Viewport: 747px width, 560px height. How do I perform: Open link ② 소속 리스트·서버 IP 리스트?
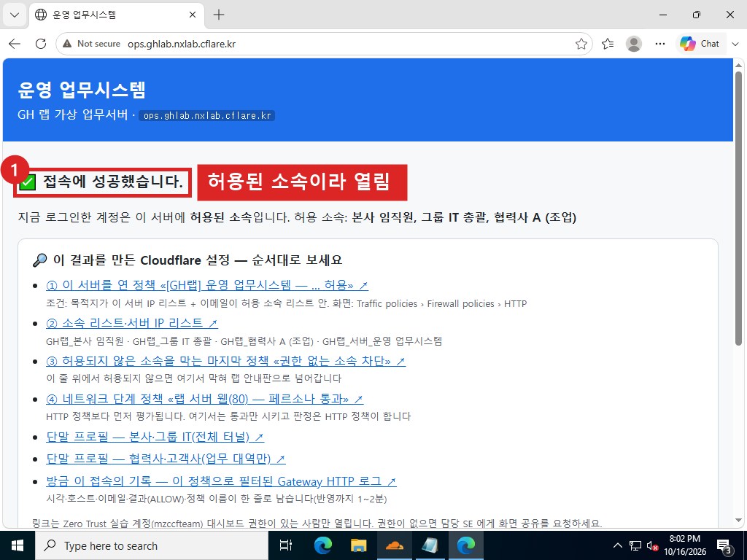131,323
